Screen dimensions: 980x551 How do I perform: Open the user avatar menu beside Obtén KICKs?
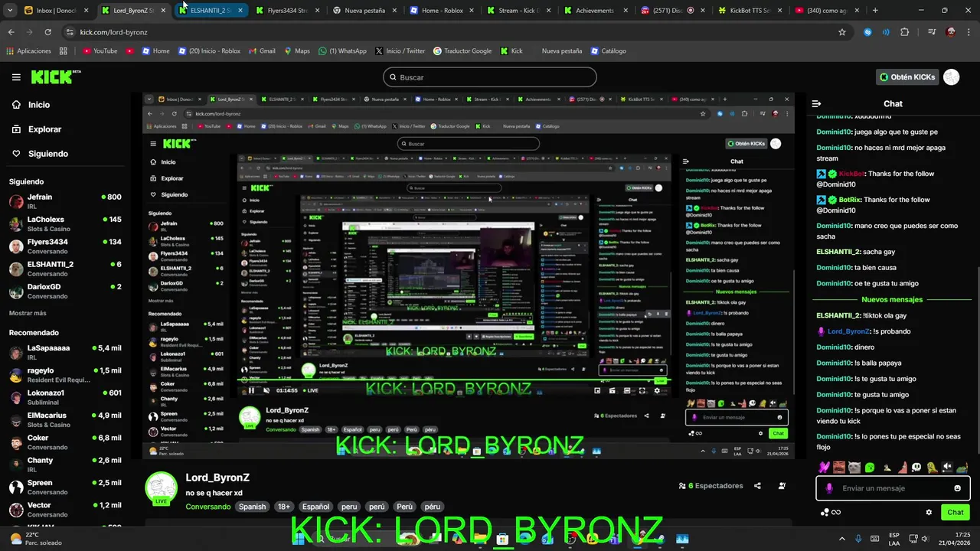(x=951, y=77)
